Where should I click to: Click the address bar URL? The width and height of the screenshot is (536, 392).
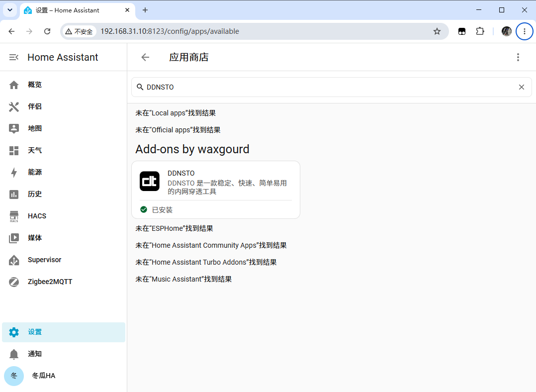click(x=170, y=31)
